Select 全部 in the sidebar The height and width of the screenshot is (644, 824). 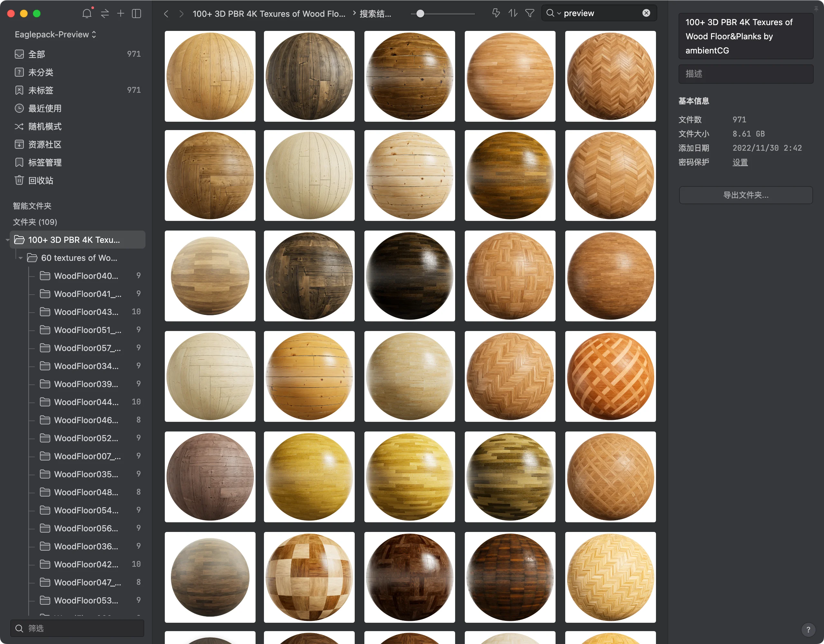77,54
